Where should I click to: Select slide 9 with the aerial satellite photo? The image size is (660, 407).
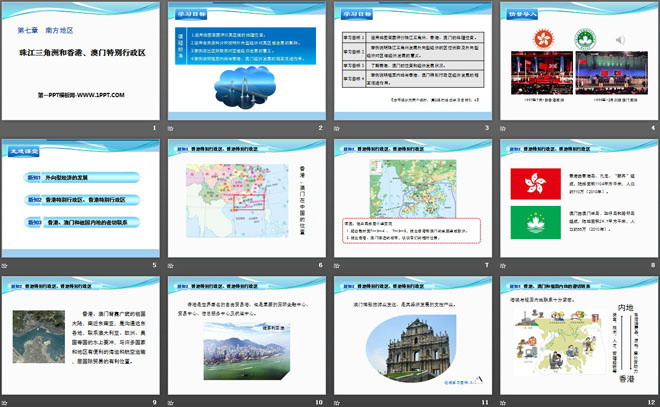[81, 335]
